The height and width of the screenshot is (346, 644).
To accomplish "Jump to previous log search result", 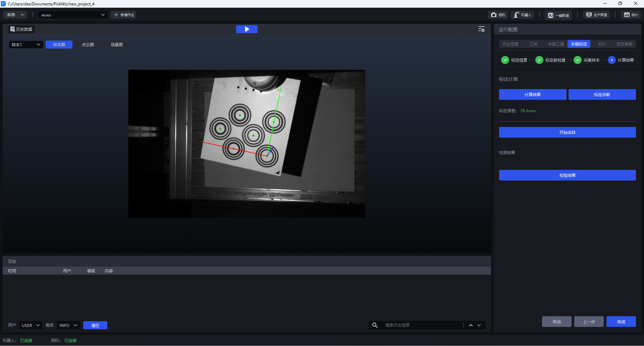I will [471, 325].
